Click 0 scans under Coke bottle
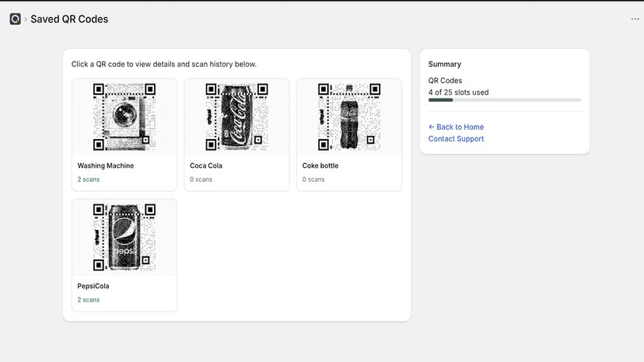 313,179
